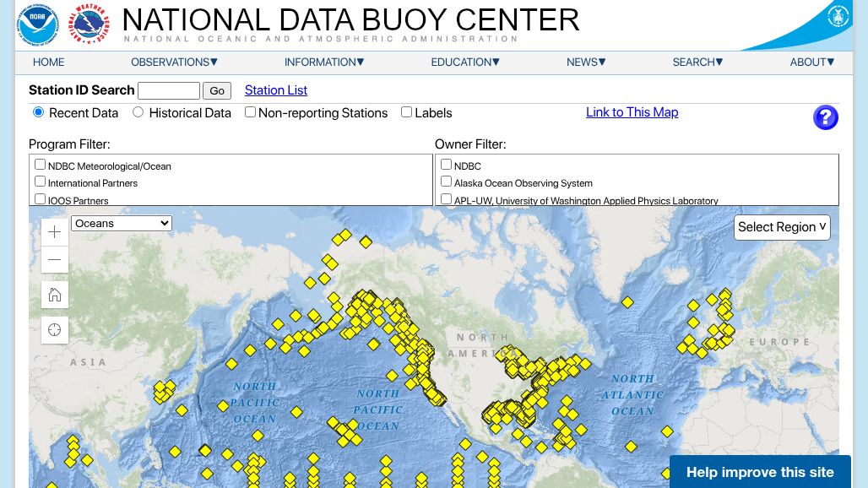Go to the HOME menu item
Image resolution: width=868 pixels, height=488 pixels.
48,62
